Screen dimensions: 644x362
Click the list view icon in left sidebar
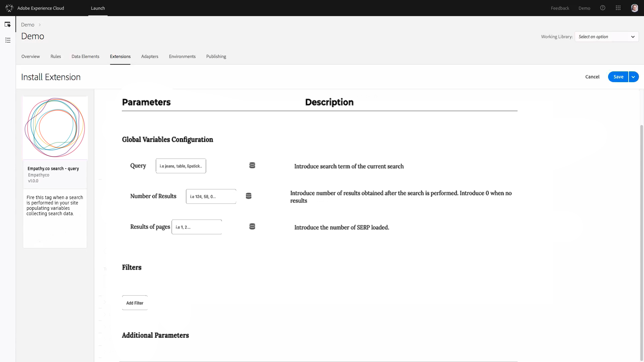(8, 40)
